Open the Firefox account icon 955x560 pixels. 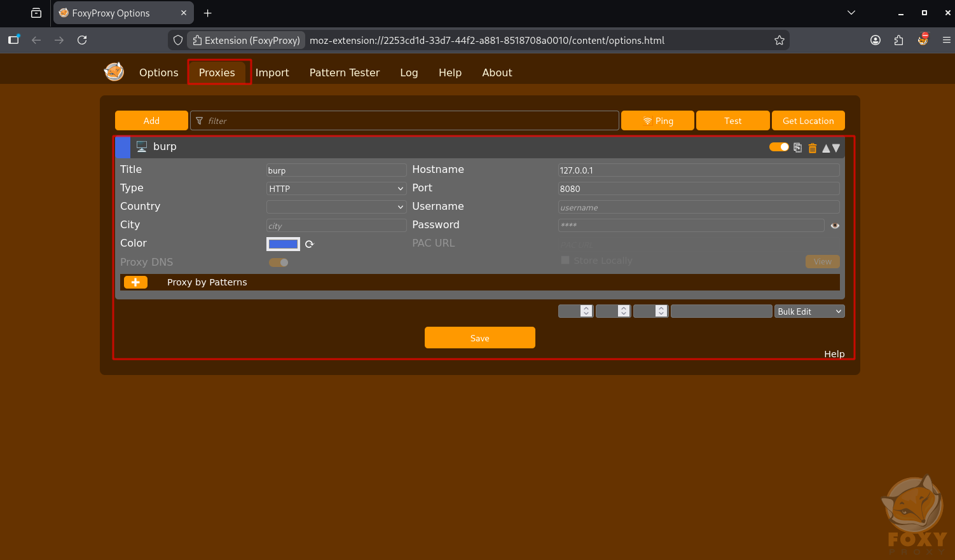pyautogui.click(x=876, y=40)
